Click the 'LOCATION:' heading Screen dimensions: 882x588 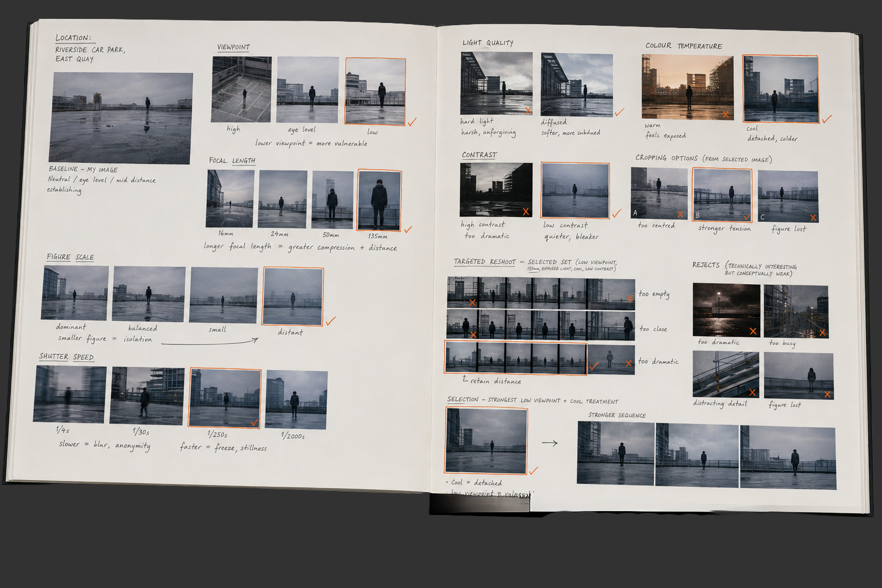pyautogui.click(x=73, y=38)
